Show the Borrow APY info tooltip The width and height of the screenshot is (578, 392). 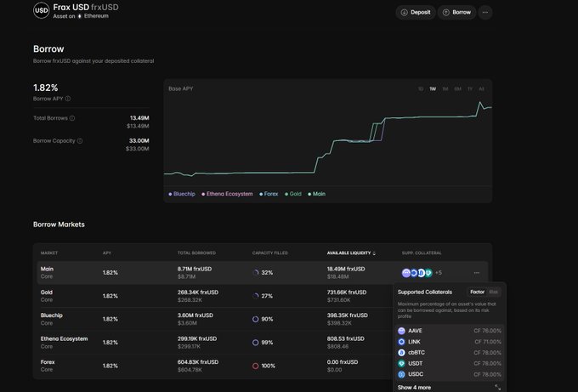(x=68, y=99)
